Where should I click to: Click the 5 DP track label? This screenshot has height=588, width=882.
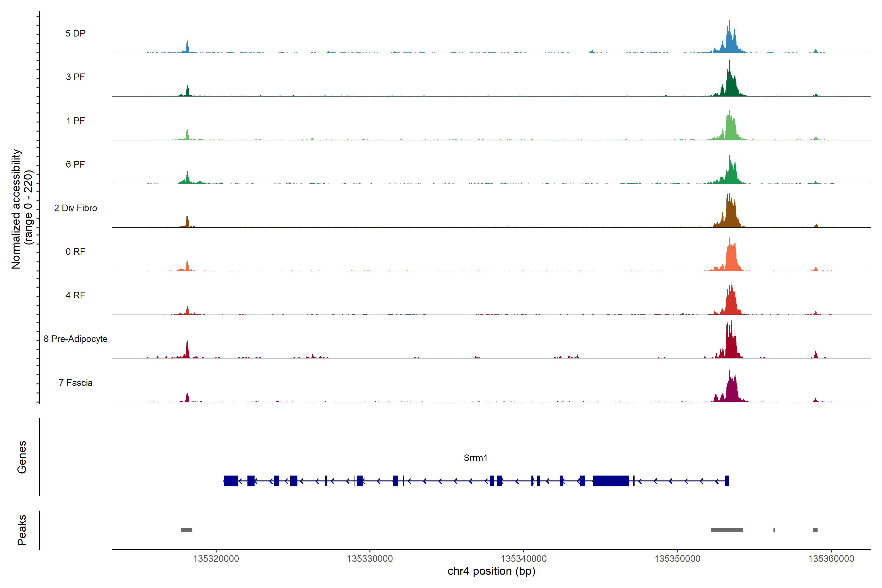coord(75,33)
